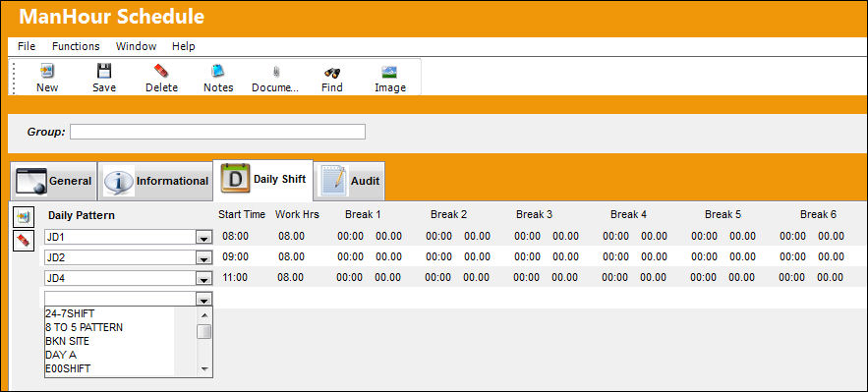The height and width of the screenshot is (392, 868).
Task: Click the Work Hrs value in JD2 row
Action: coord(291,257)
